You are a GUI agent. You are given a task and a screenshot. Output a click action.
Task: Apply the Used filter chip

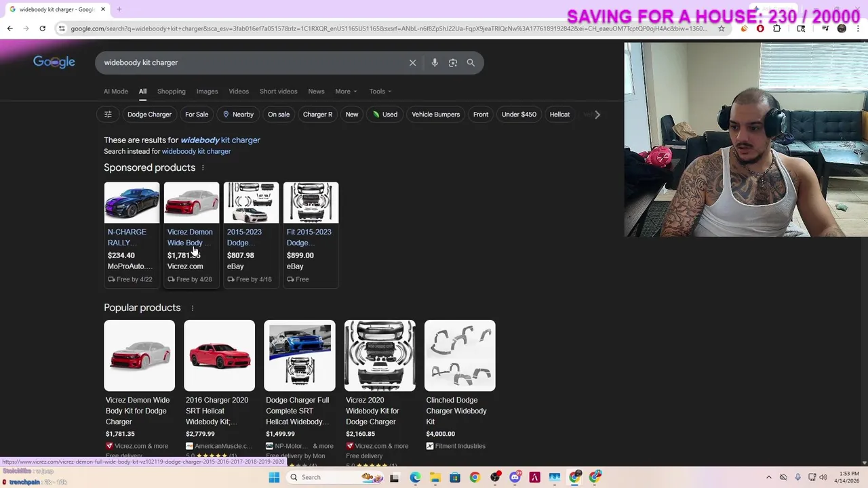(x=384, y=115)
